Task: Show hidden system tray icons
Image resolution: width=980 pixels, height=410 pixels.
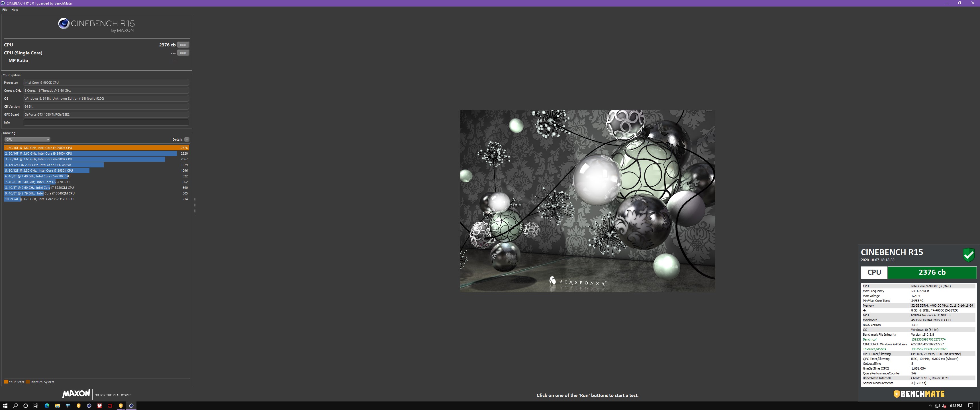Action: click(930, 406)
